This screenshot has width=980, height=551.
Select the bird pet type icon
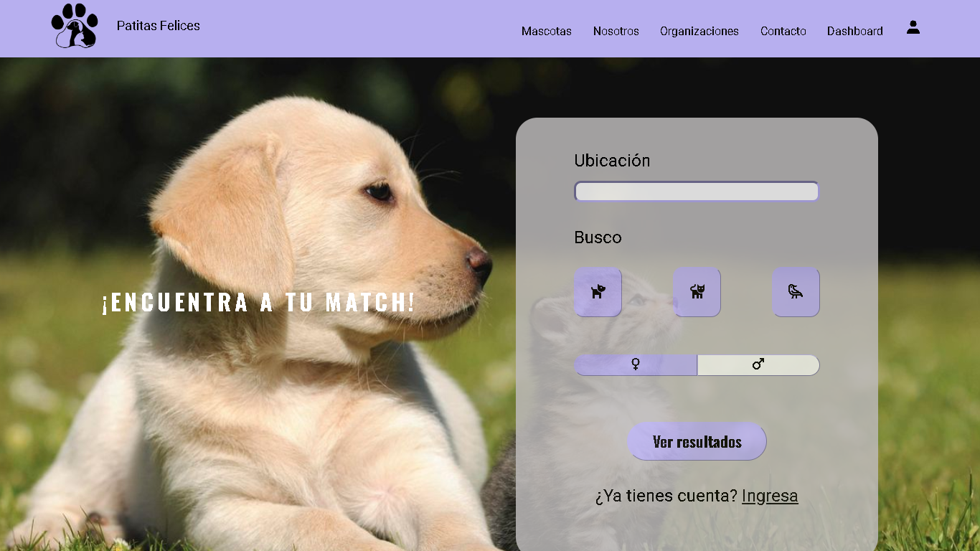point(796,291)
